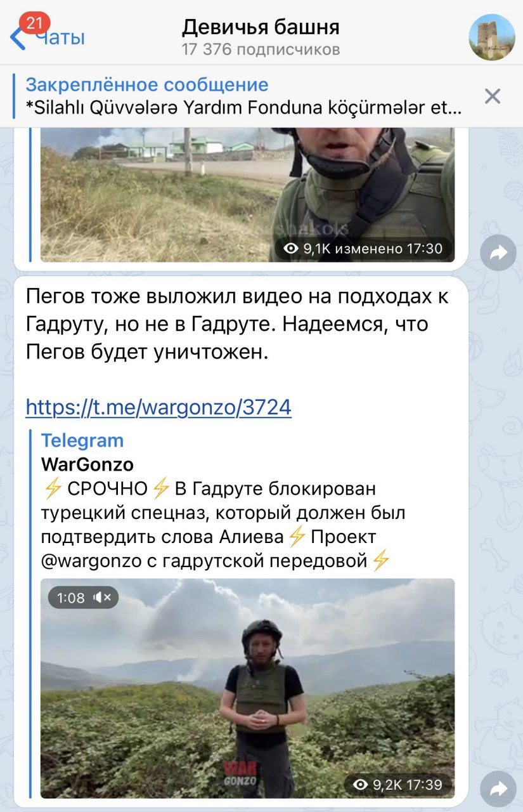523x812 pixels.
Task: Open the top video with soldier
Action: point(247,195)
